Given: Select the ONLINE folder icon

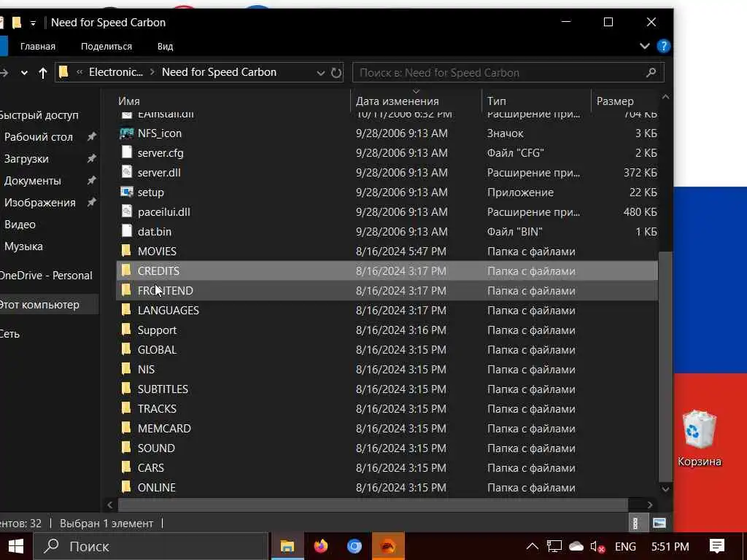Looking at the screenshot, I should [x=126, y=487].
